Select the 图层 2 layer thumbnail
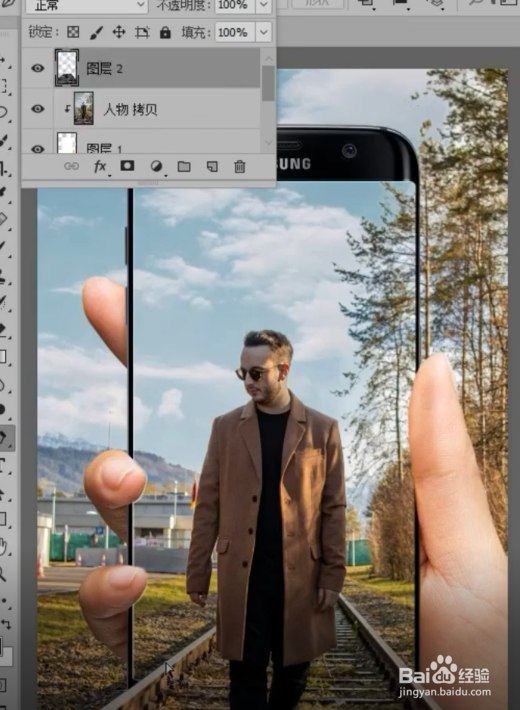This screenshot has width=520, height=710. (x=67, y=68)
